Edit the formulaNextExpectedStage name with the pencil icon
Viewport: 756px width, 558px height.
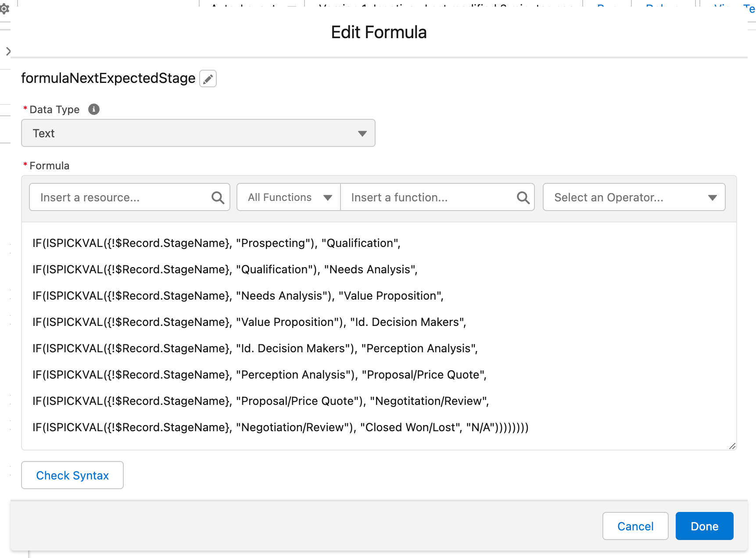click(208, 79)
